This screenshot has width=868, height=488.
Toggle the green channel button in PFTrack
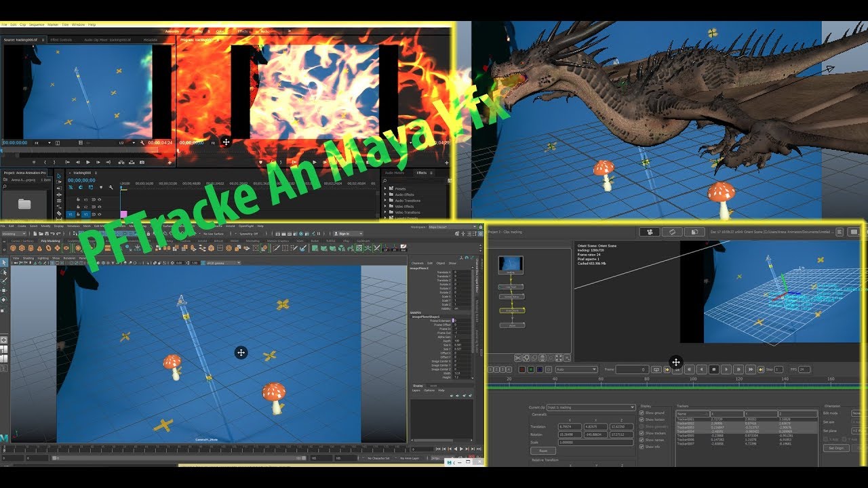[x=531, y=369]
